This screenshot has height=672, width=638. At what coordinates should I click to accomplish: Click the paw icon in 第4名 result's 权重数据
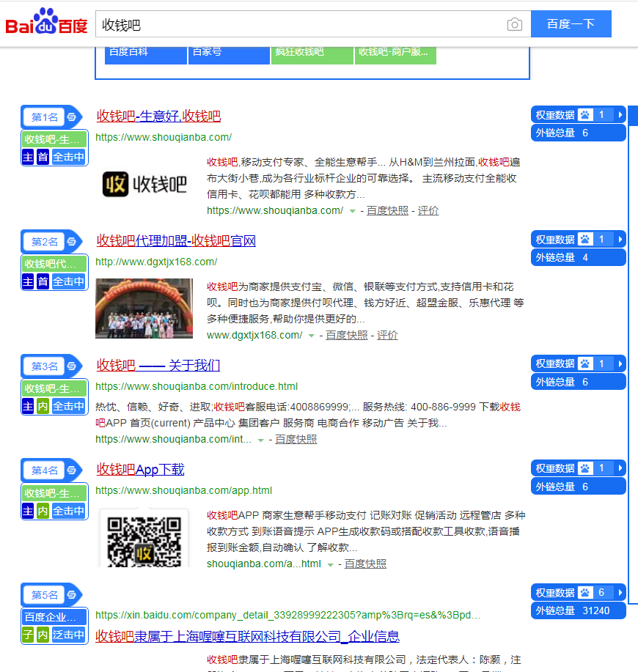[x=585, y=468]
